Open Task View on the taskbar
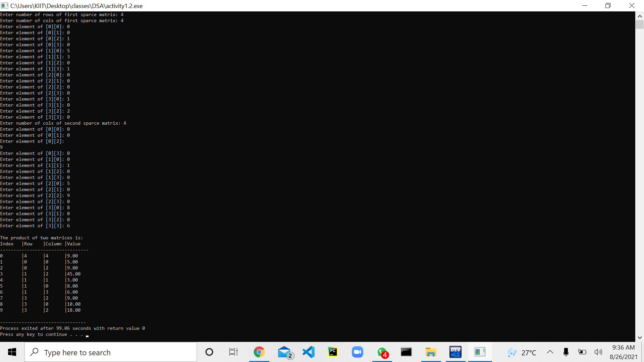 tap(233, 352)
